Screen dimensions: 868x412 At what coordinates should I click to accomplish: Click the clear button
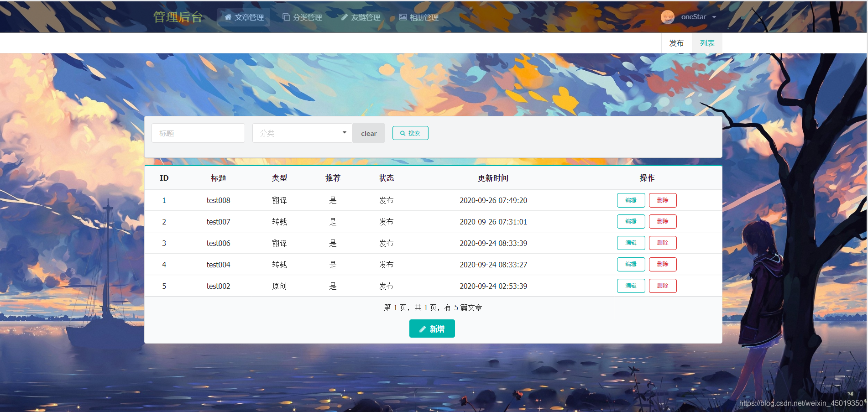[x=369, y=133]
